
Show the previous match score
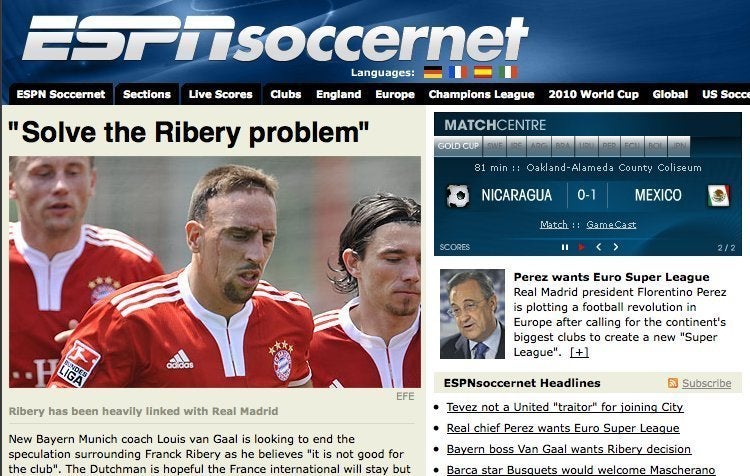point(598,247)
